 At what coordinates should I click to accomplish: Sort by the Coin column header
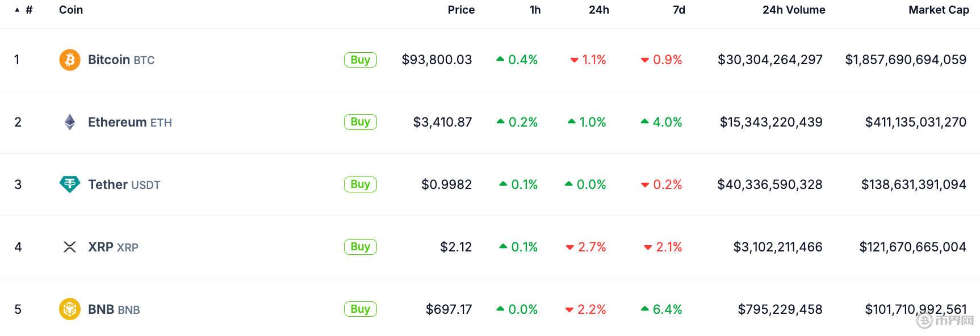click(71, 10)
